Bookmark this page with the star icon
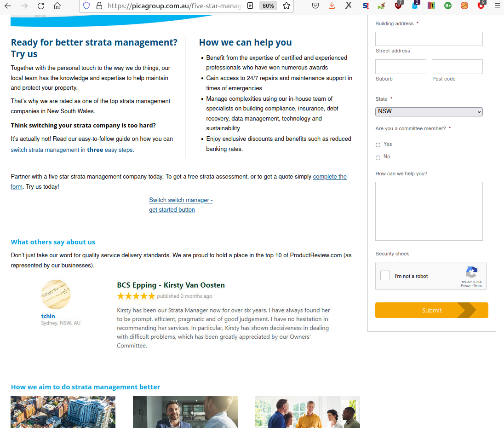504x428 pixels. click(x=286, y=6)
